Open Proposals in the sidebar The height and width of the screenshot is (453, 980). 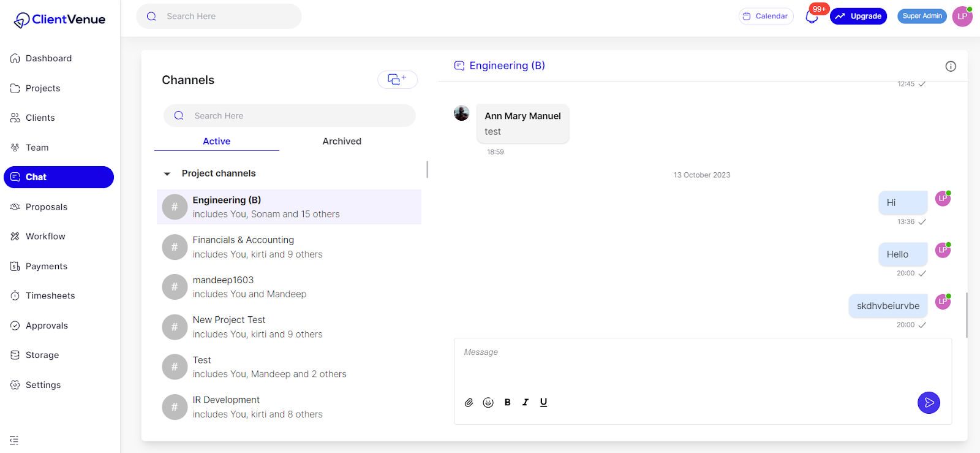tap(46, 207)
